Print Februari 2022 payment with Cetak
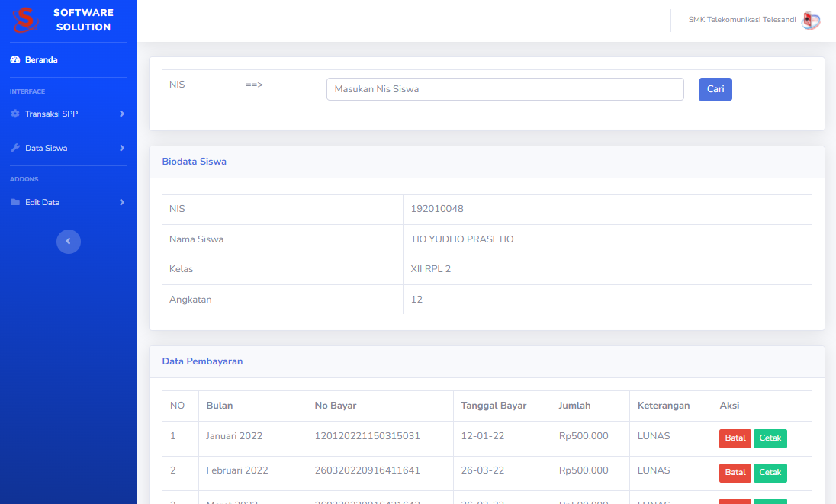 click(x=770, y=473)
